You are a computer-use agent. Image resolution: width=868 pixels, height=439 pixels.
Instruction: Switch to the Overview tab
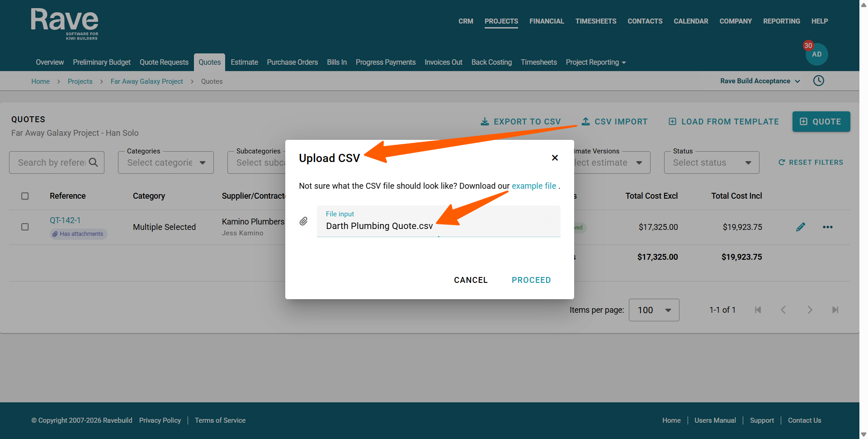50,62
